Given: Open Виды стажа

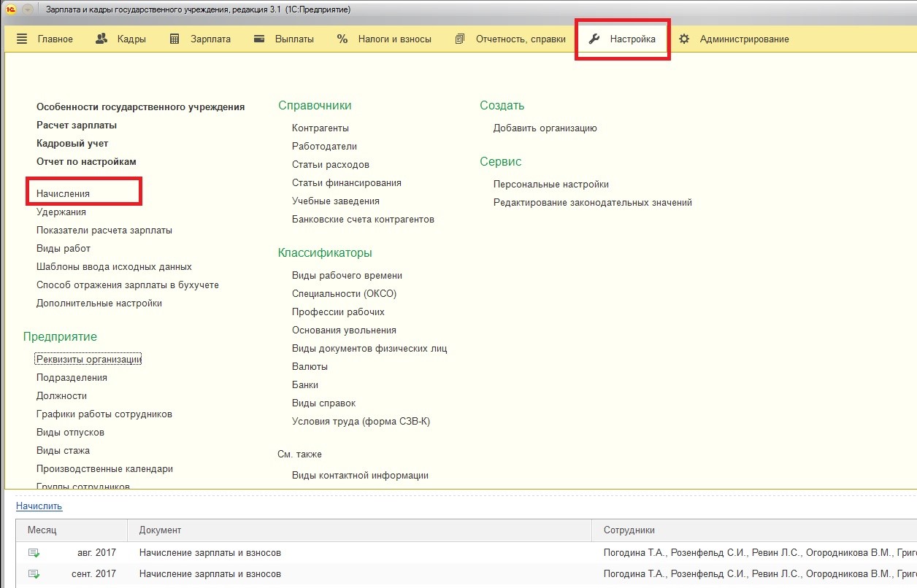Looking at the screenshot, I should click(x=63, y=450).
